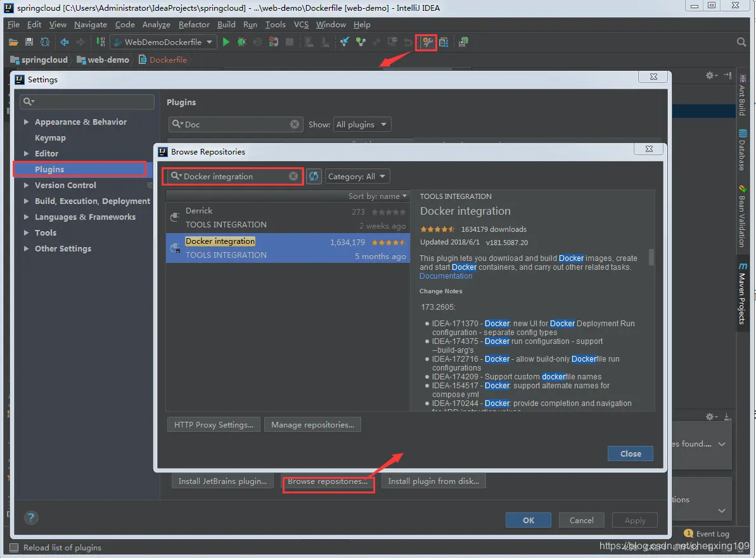Image resolution: width=756 pixels, height=558 pixels.
Task: Click the Stop square icon
Action: tap(290, 42)
